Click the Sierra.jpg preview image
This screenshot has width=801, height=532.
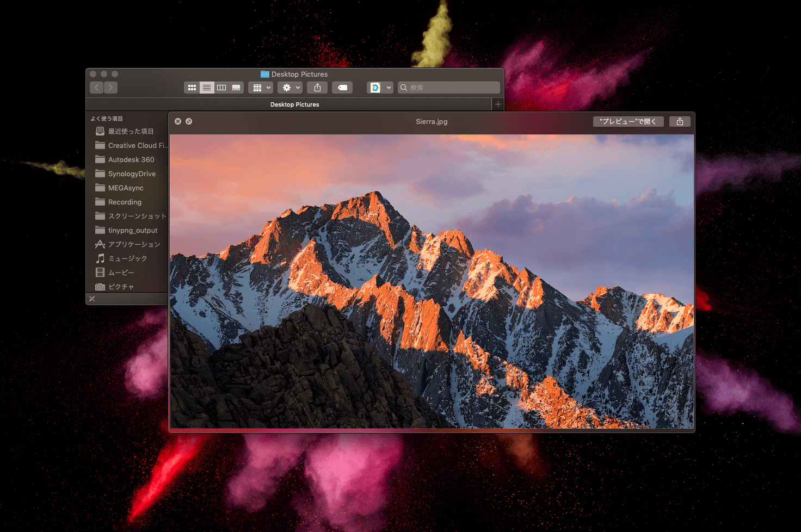pos(432,281)
